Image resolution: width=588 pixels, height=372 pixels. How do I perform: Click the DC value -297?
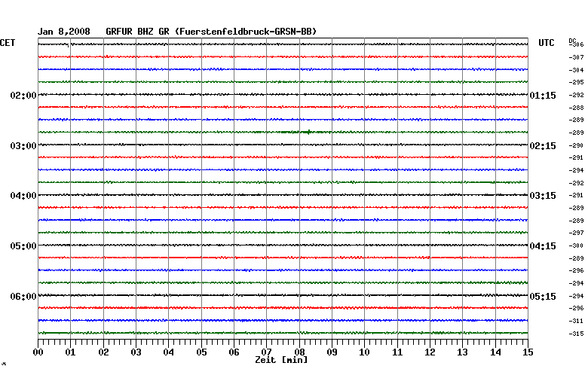(577, 233)
